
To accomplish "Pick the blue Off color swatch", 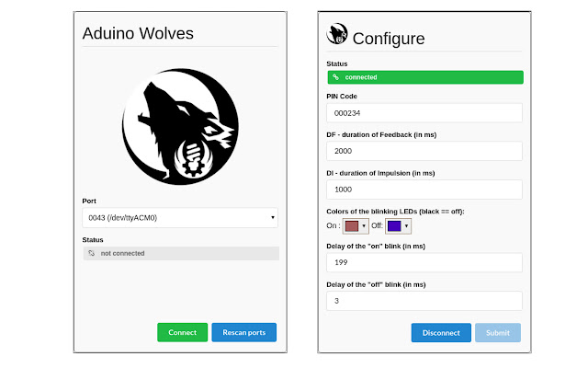I will coord(394,226).
